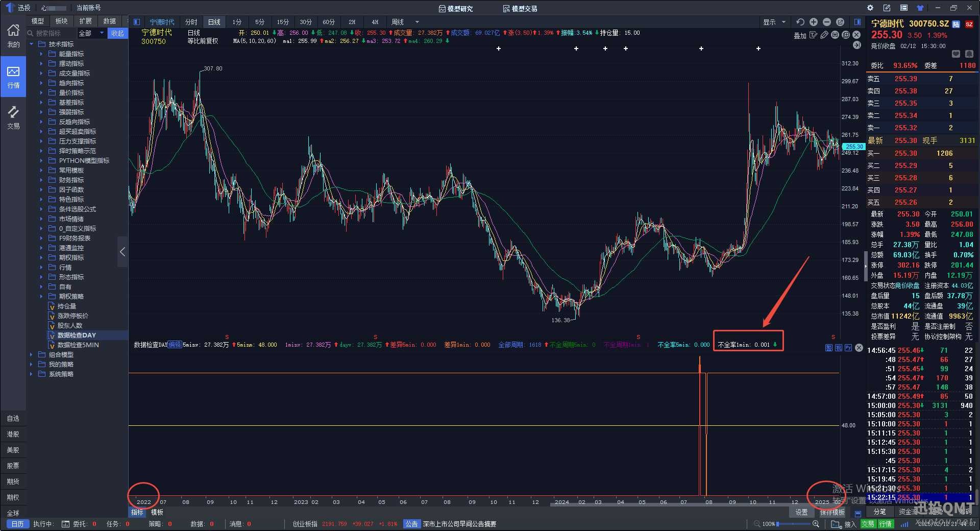
Task: Click the edit note icon in title bar
Action: pyautogui.click(x=887, y=8)
